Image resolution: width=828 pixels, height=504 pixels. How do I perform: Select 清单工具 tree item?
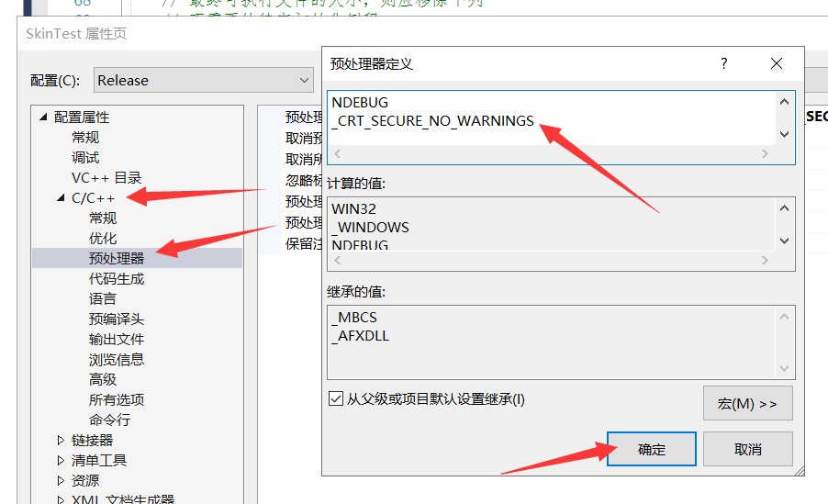[x=99, y=460]
